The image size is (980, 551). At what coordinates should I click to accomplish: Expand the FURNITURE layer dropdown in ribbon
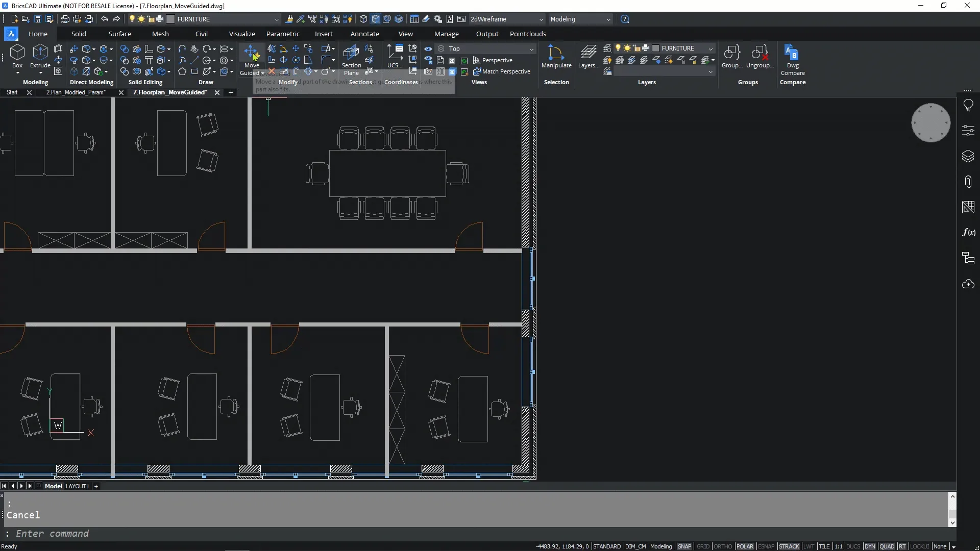pos(710,48)
